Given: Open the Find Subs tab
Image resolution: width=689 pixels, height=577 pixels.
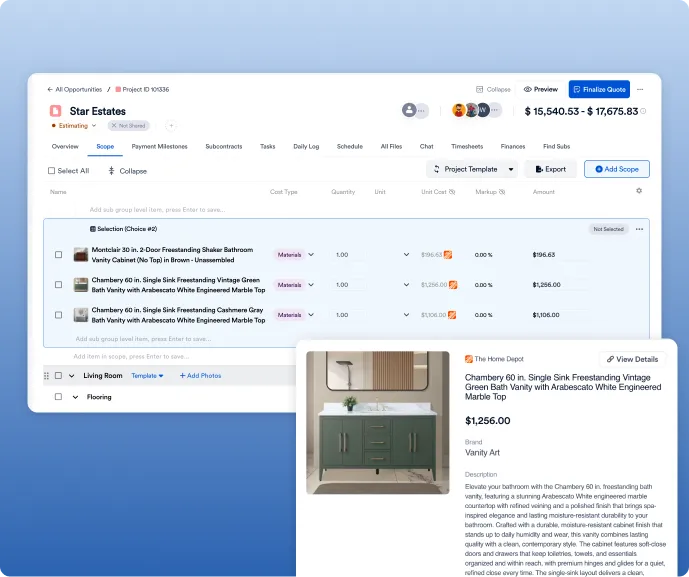Looking at the screenshot, I should point(556,146).
